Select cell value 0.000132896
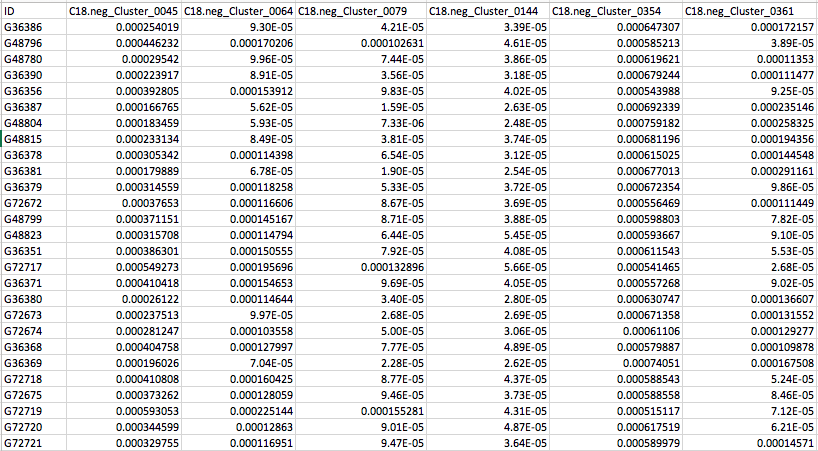This screenshot has height=451, width=818. (361, 267)
